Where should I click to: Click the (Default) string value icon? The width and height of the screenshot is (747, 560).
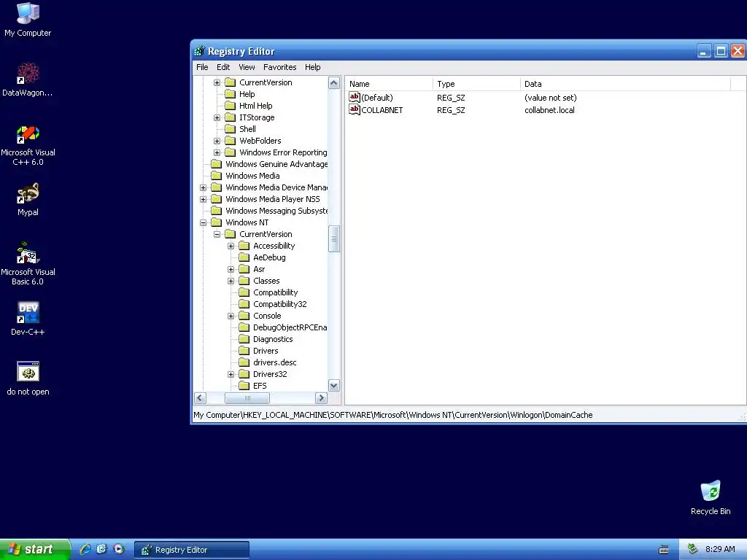pos(355,97)
